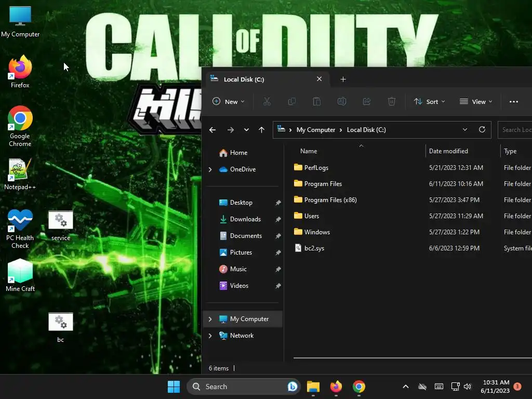The image size is (532, 399).
Task: Unpin Desktop using its pin icon
Action: click(278, 203)
